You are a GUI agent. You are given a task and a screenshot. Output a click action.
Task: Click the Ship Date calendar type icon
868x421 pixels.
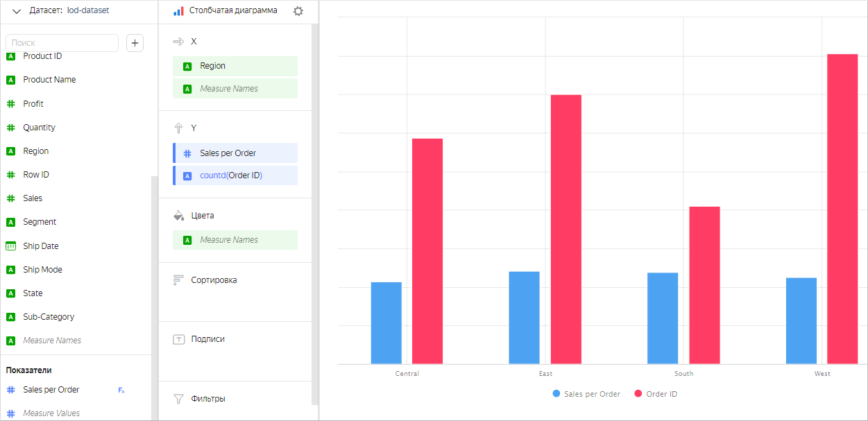pyautogui.click(x=10, y=246)
